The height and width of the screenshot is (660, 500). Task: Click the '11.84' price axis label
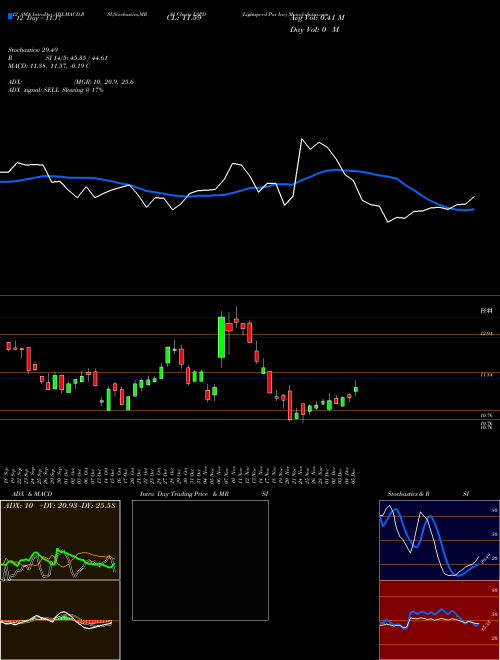point(487,374)
